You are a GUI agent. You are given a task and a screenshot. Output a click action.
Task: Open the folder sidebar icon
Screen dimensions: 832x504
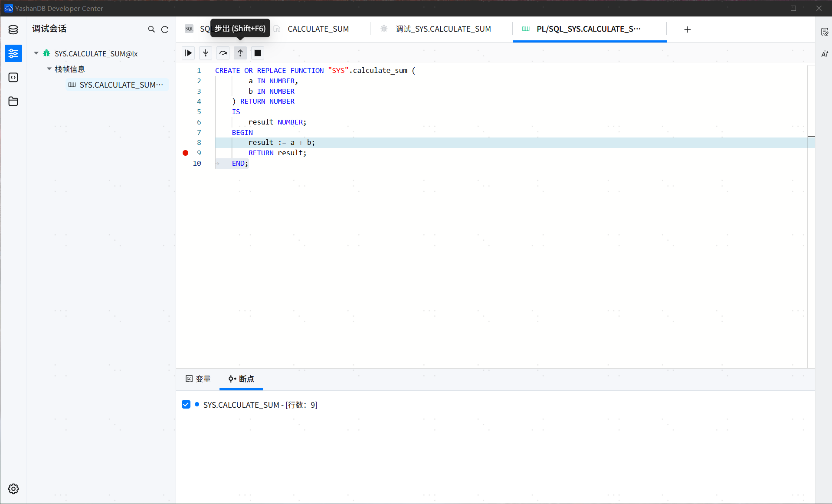[x=13, y=101]
